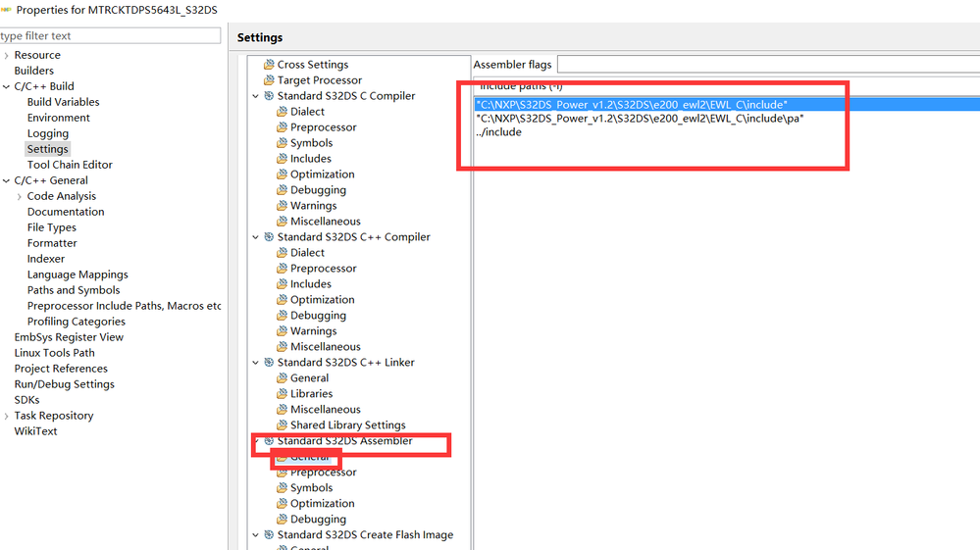Open the SDKs page
Image resolution: width=980 pixels, height=550 pixels.
click(26, 400)
